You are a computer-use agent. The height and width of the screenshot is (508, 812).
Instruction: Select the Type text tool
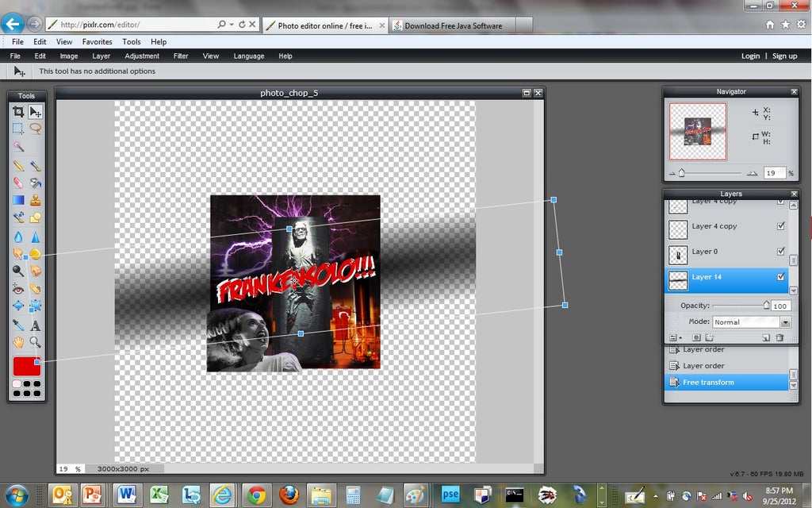click(35, 325)
